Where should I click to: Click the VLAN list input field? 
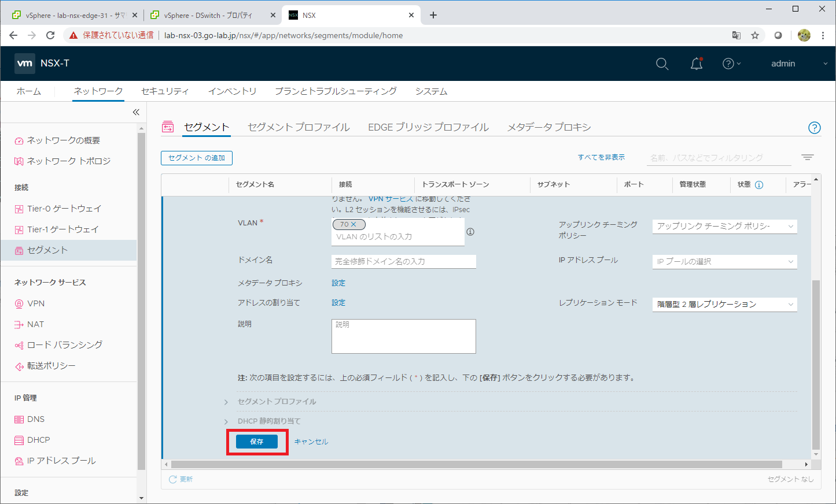pyautogui.click(x=398, y=237)
